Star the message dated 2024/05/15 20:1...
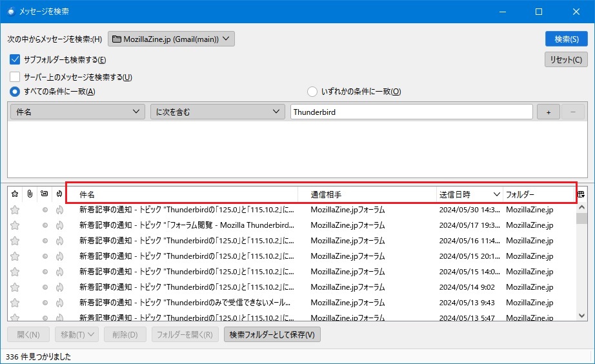 point(15,256)
